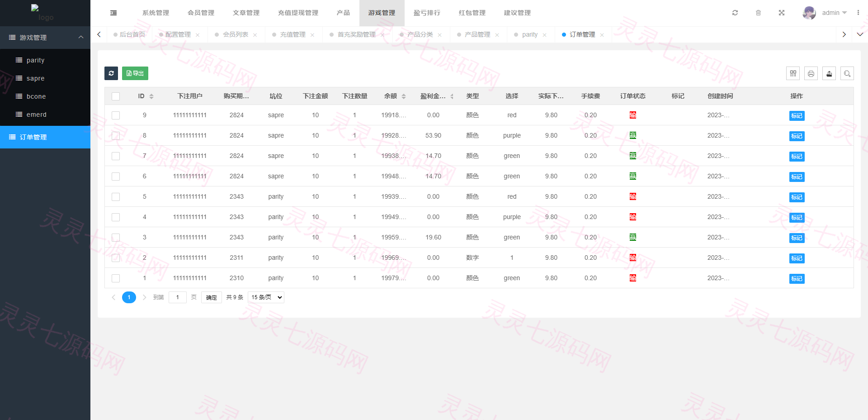Open the 充值提现管理 top menu
This screenshot has width=868, height=420.
pyautogui.click(x=298, y=13)
